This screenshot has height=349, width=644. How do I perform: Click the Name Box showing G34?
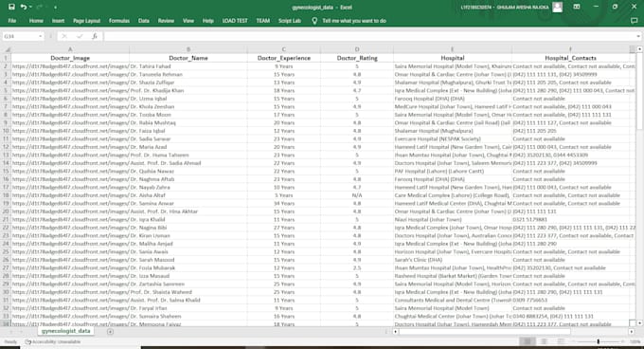click(x=21, y=36)
